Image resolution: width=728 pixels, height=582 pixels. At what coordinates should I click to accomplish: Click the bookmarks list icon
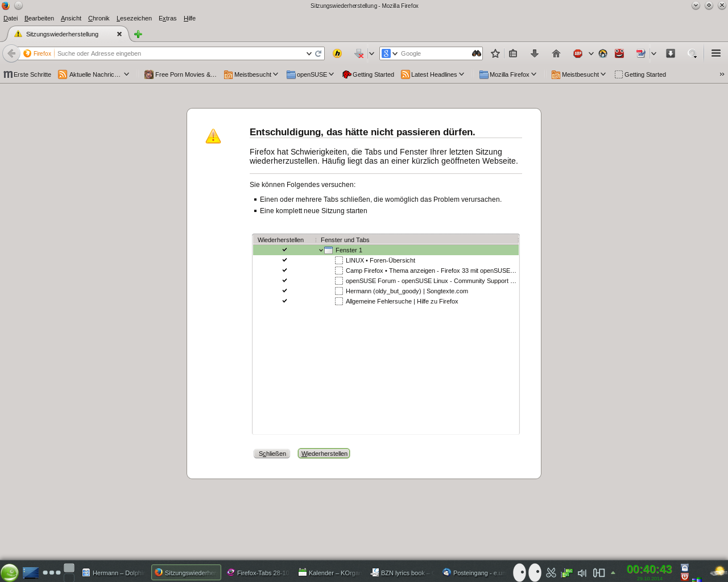tap(513, 53)
